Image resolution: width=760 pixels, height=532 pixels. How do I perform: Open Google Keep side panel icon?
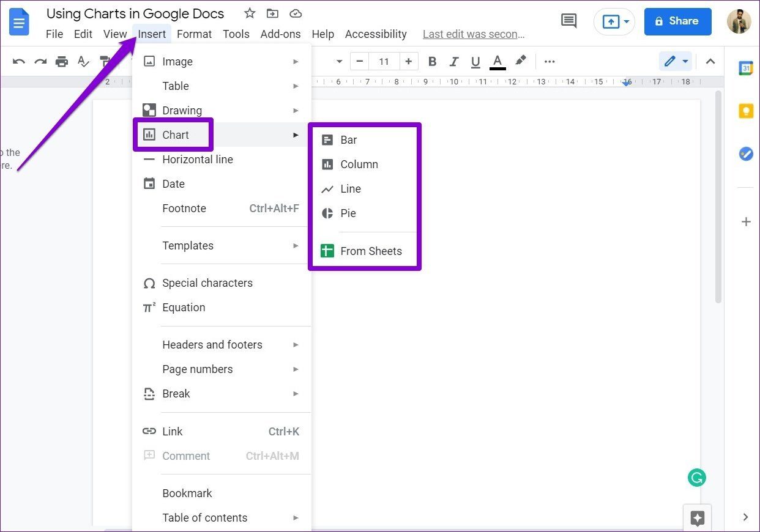[x=745, y=111]
